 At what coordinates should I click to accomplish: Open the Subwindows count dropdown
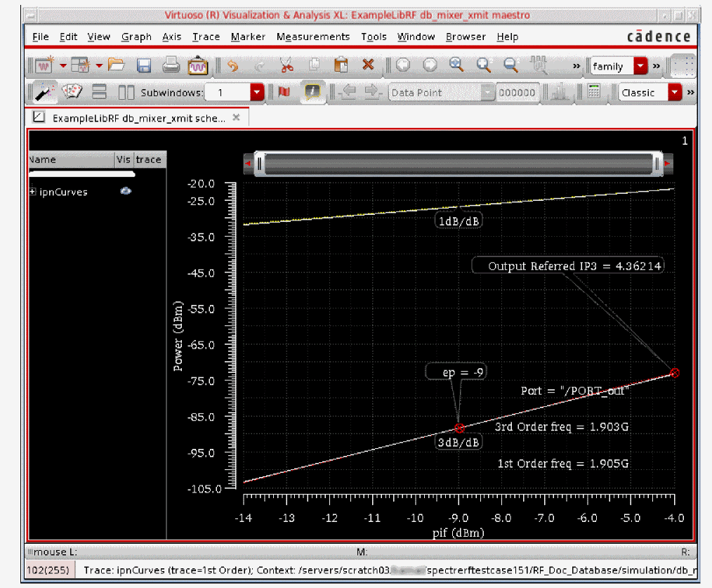pyautogui.click(x=256, y=92)
